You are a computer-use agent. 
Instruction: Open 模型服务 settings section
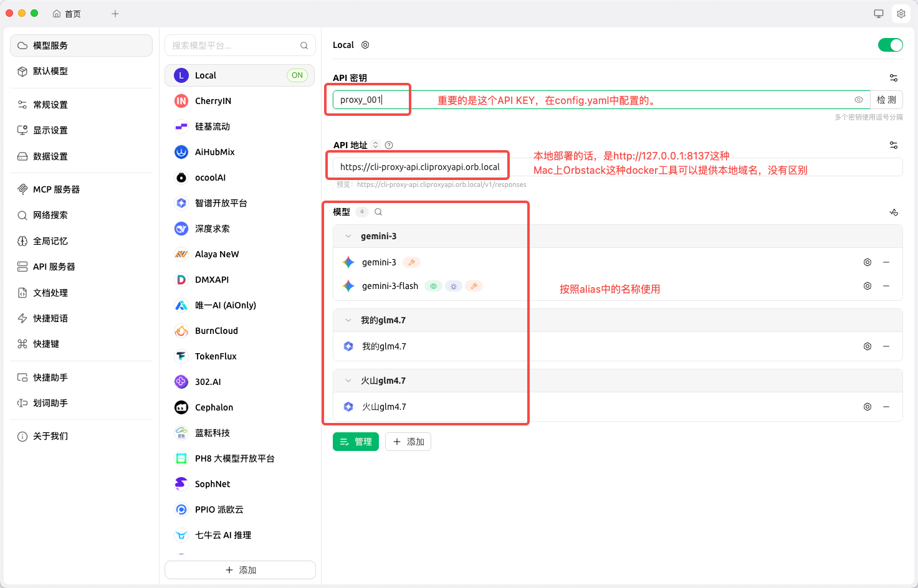[x=82, y=45]
